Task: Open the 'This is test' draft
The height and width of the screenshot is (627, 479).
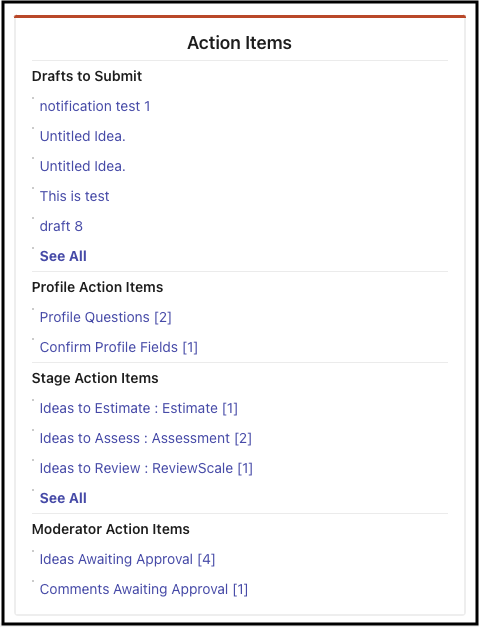Action: point(74,196)
